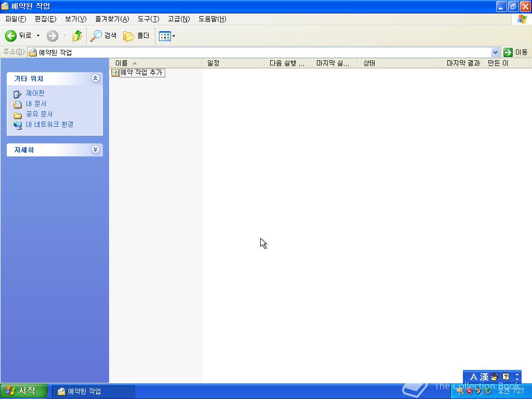Open the 도구(T) menu
Viewport: 532px width, 399px height.
click(148, 19)
